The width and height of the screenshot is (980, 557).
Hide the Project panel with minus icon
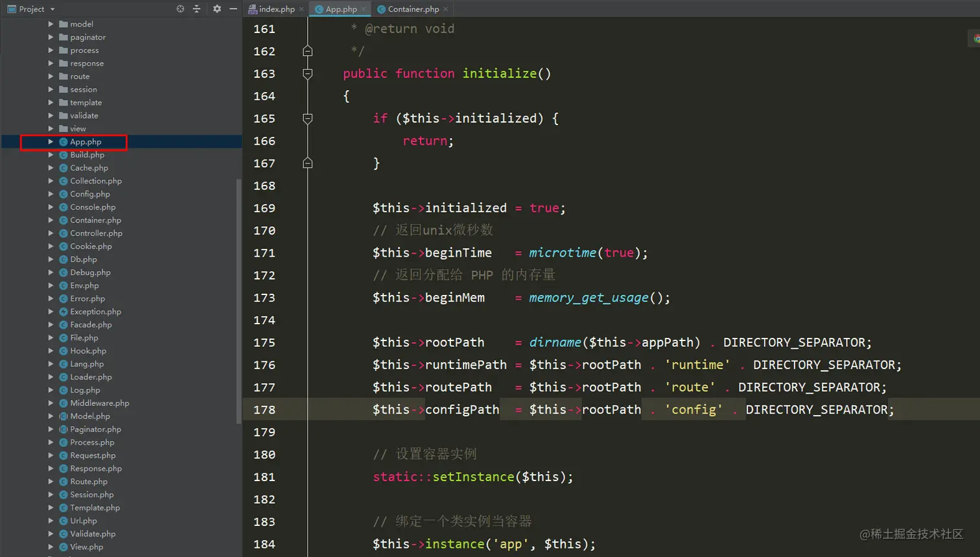pyautogui.click(x=233, y=9)
